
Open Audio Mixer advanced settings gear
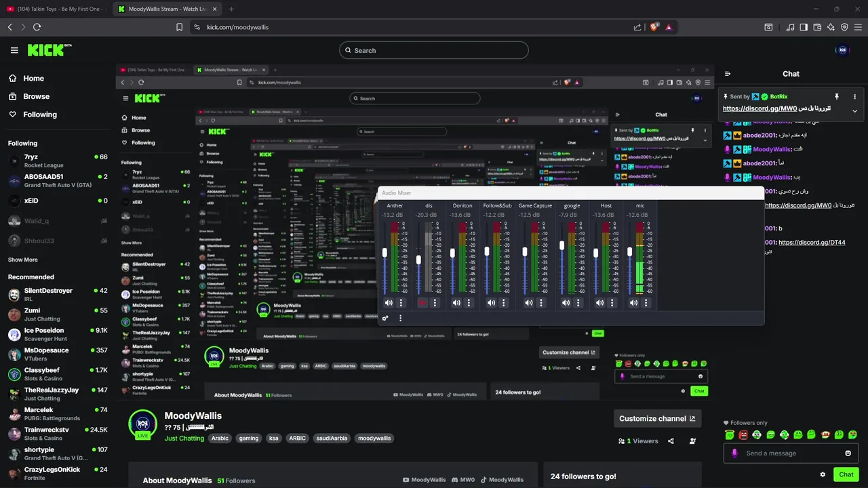tap(385, 318)
